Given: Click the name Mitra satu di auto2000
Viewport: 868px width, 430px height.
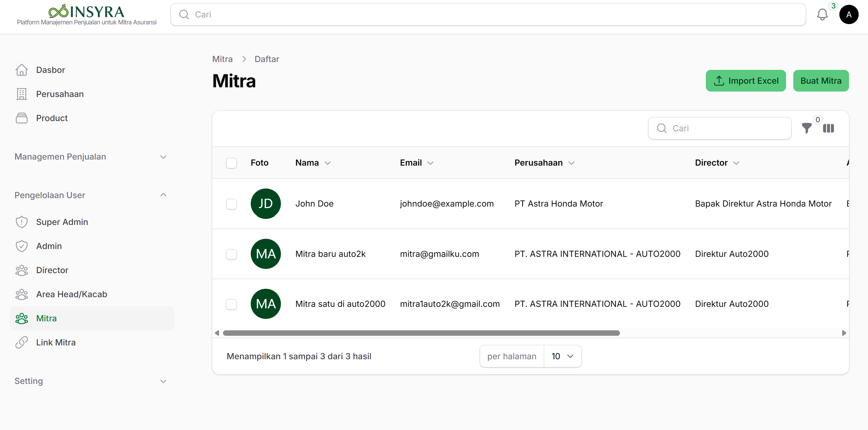Looking at the screenshot, I should pyautogui.click(x=340, y=304).
